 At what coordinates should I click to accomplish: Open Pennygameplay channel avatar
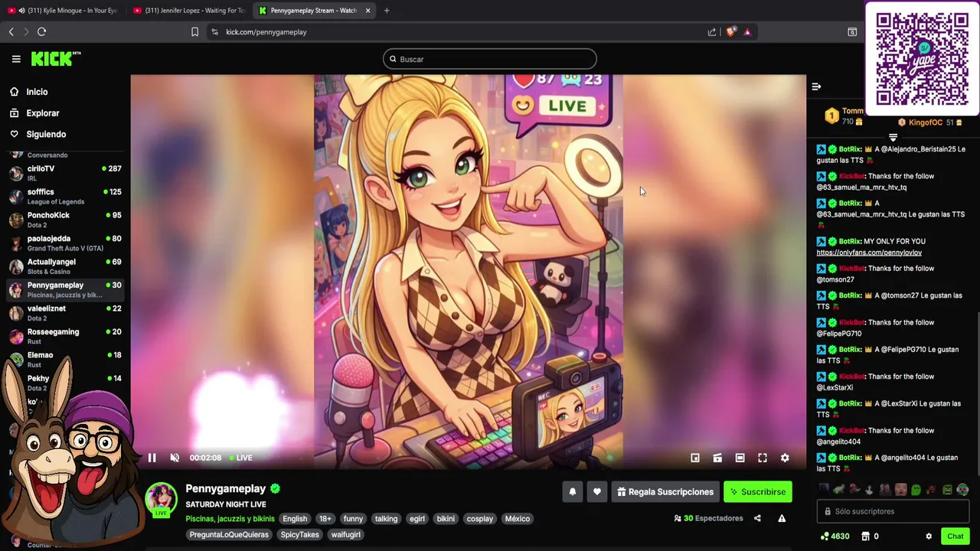[x=161, y=499]
